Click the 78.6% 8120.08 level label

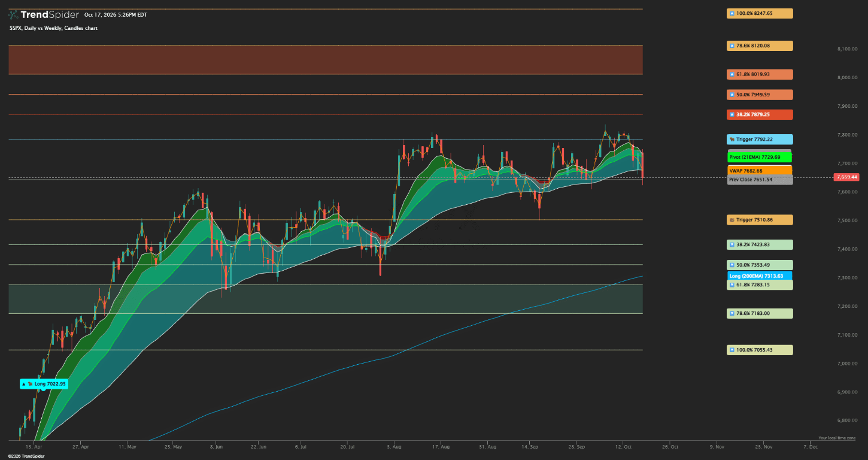point(760,46)
